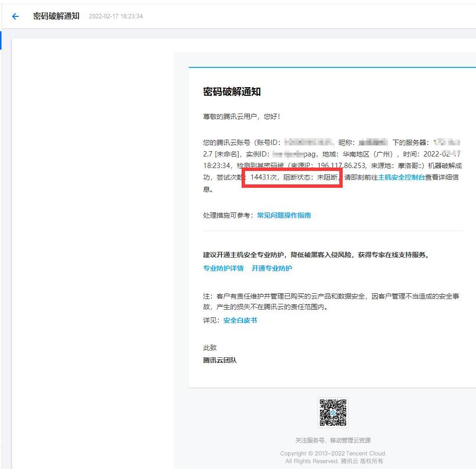Click the Copyright © 2013–2022 Tencent Cloud line
This screenshot has height=469, width=476.
333,454
